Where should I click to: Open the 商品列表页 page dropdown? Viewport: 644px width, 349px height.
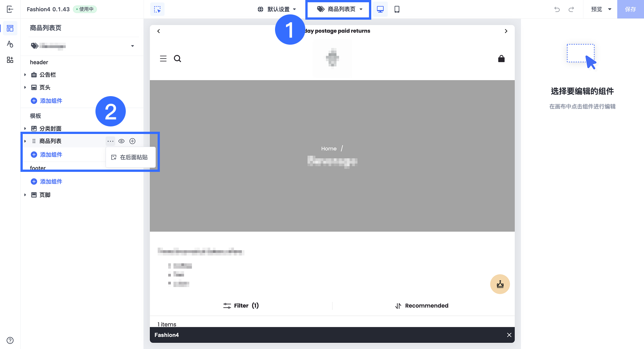pyautogui.click(x=339, y=9)
